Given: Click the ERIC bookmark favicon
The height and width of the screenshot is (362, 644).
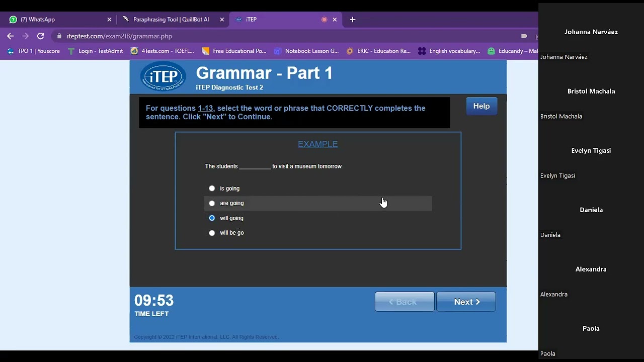Looking at the screenshot, I should [x=350, y=51].
